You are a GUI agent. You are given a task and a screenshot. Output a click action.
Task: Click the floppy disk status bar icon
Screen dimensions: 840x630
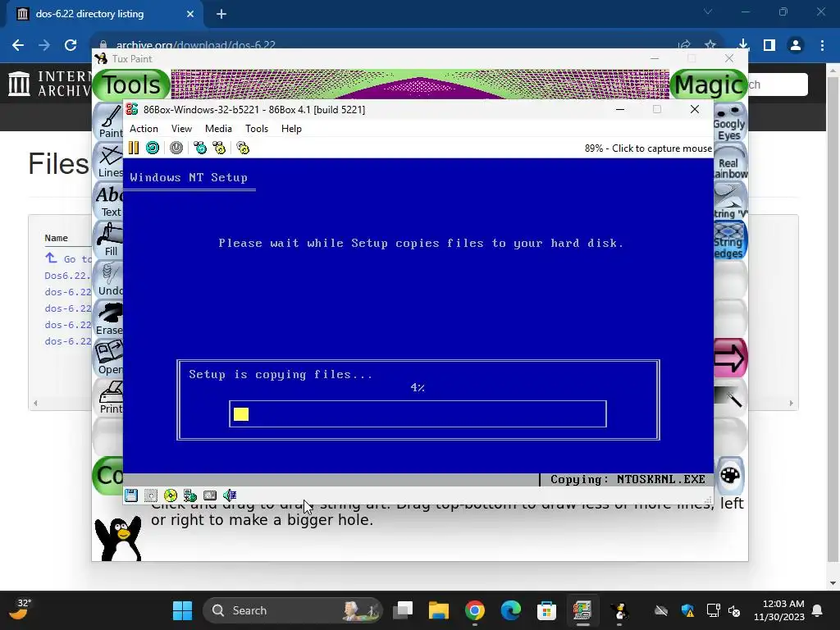131,495
